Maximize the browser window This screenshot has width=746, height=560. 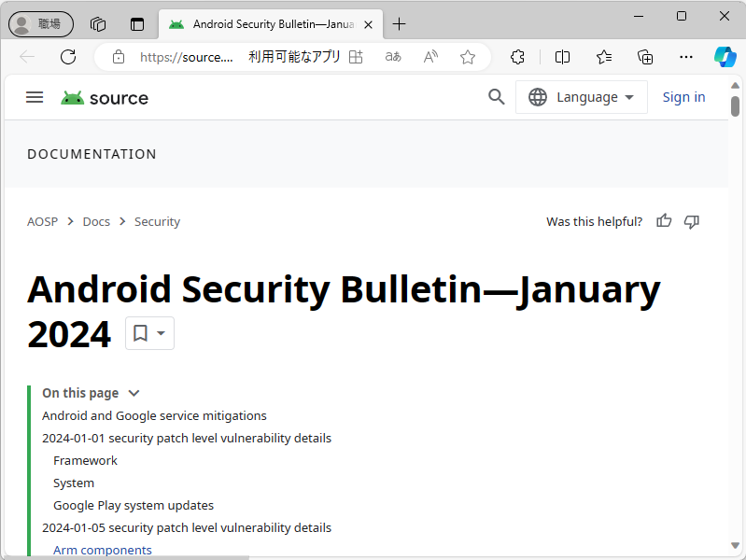click(682, 16)
